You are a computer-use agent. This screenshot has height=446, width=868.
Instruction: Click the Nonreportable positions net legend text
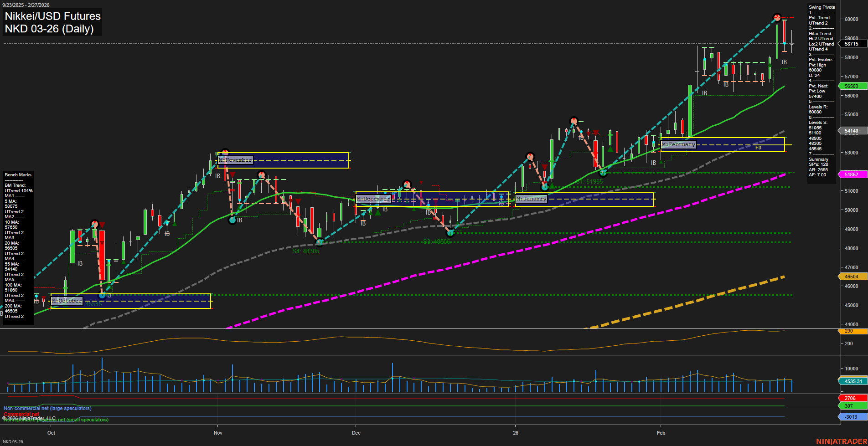tap(56, 420)
